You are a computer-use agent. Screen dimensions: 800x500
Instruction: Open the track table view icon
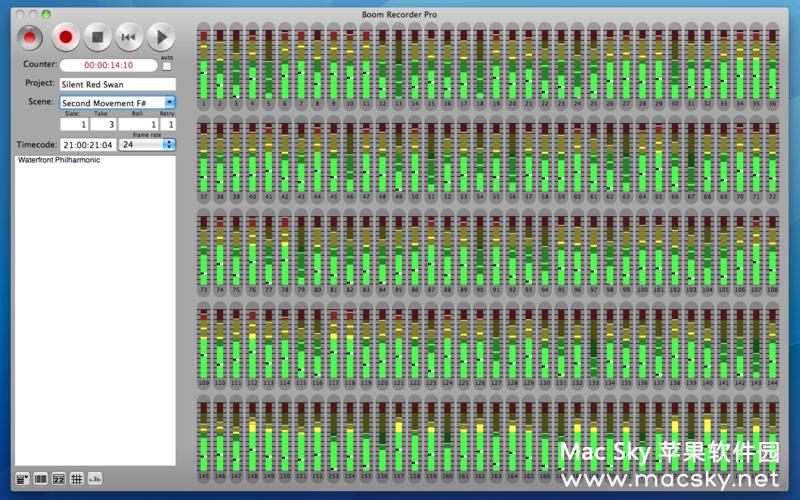(x=40, y=479)
